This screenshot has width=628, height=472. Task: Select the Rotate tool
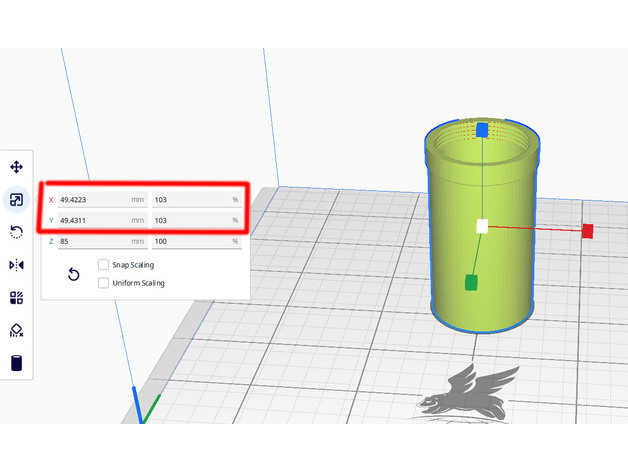pyautogui.click(x=16, y=232)
